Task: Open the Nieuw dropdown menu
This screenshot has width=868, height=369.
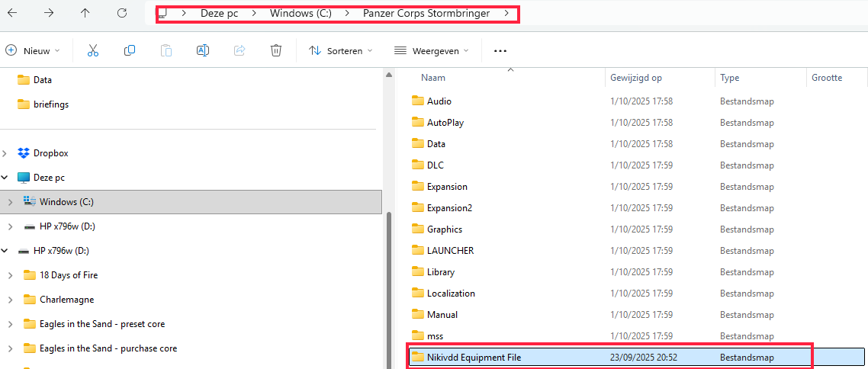Action: coord(33,51)
